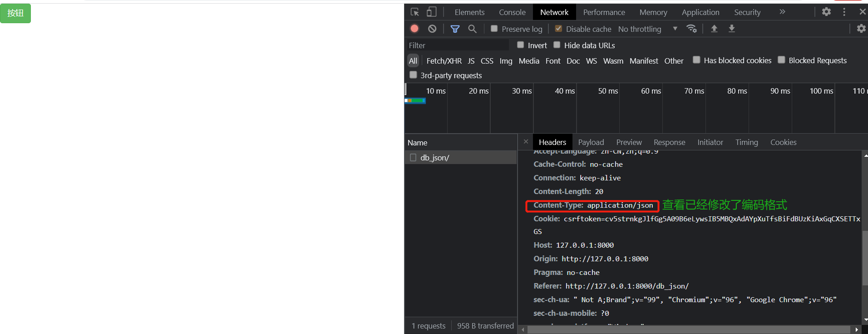Open the Cookies tab

(x=783, y=142)
